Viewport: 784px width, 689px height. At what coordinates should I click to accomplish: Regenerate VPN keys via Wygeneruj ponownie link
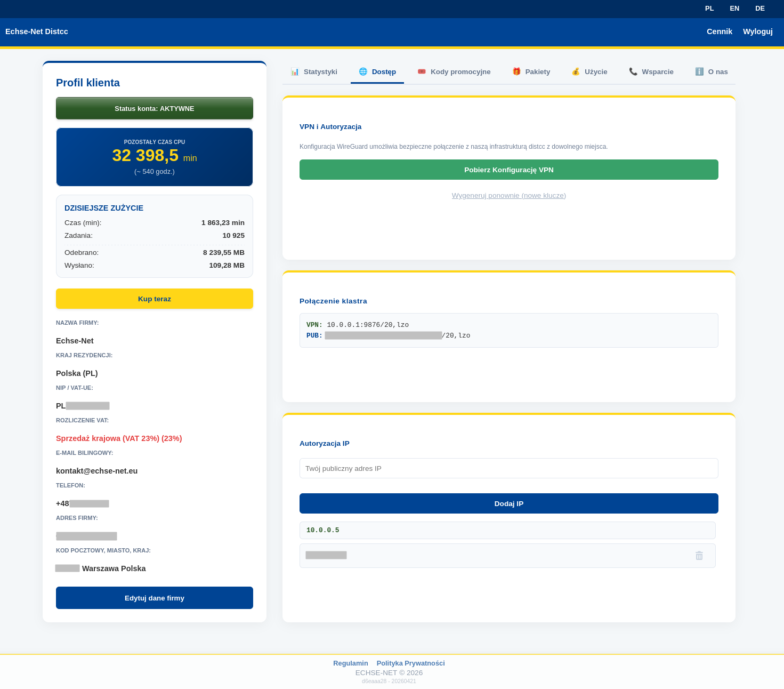(508, 196)
